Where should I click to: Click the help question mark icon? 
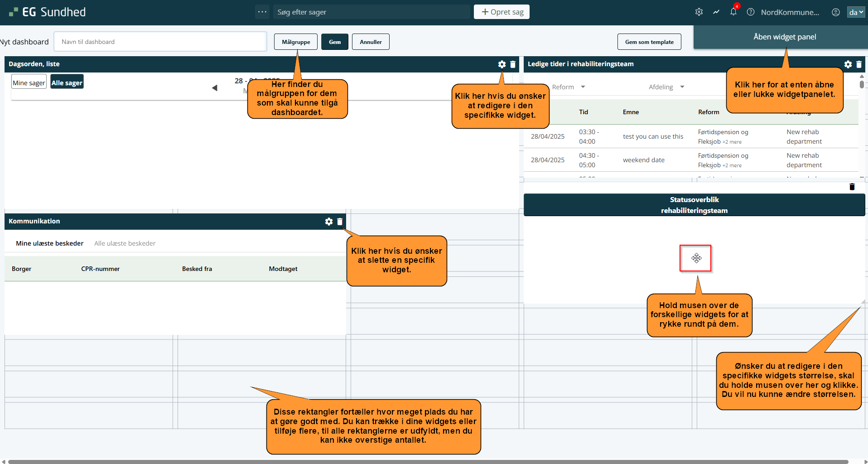point(751,12)
